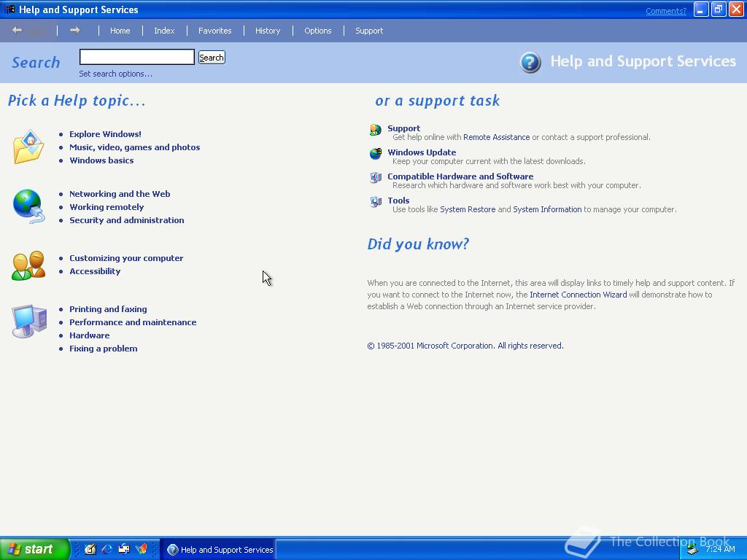Open the Index tab
Image resolution: width=747 pixels, height=560 pixels.
pos(164,31)
